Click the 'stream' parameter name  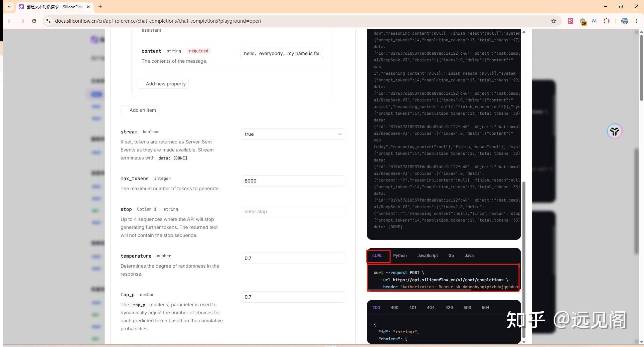pyautogui.click(x=129, y=132)
